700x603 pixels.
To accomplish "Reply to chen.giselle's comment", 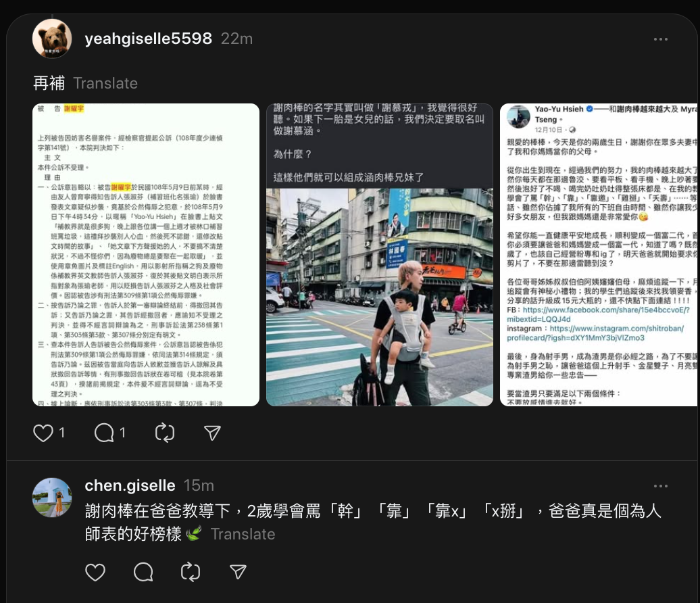I will [x=143, y=572].
